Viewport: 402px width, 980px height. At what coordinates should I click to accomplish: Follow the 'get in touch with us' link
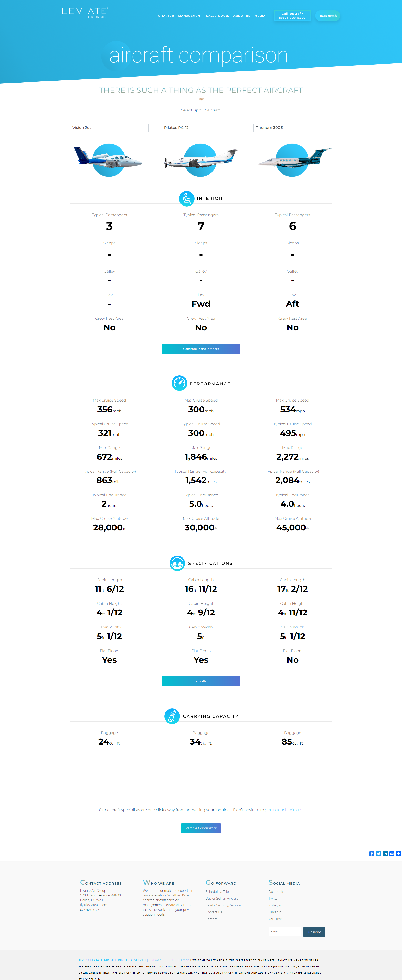pyautogui.click(x=284, y=810)
